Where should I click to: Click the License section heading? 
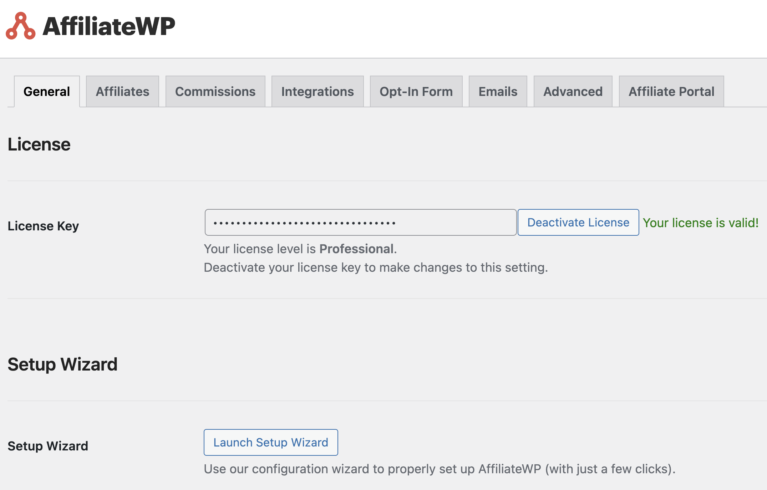click(x=39, y=144)
